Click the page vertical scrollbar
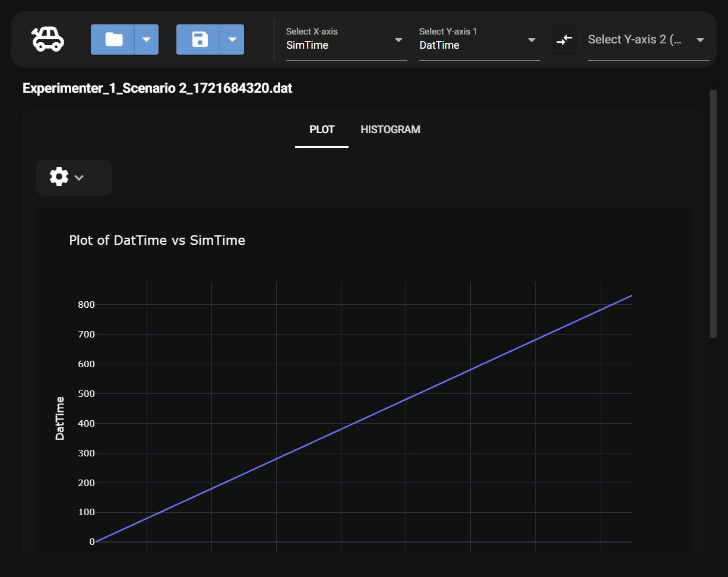728x577 pixels. [713, 214]
